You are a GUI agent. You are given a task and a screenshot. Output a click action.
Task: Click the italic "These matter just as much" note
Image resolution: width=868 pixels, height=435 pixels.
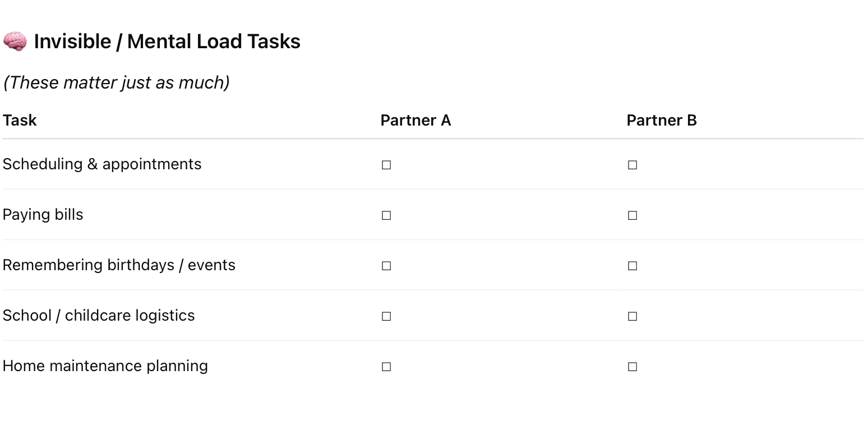pos(117,82)
